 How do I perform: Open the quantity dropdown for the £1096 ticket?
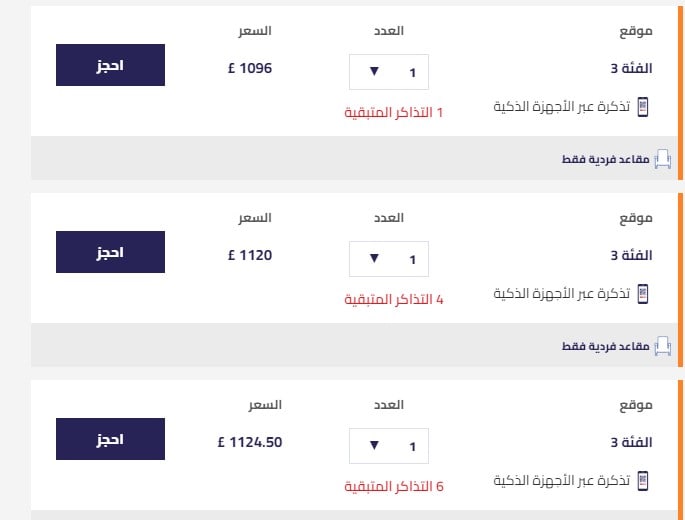tap(389, 72)
